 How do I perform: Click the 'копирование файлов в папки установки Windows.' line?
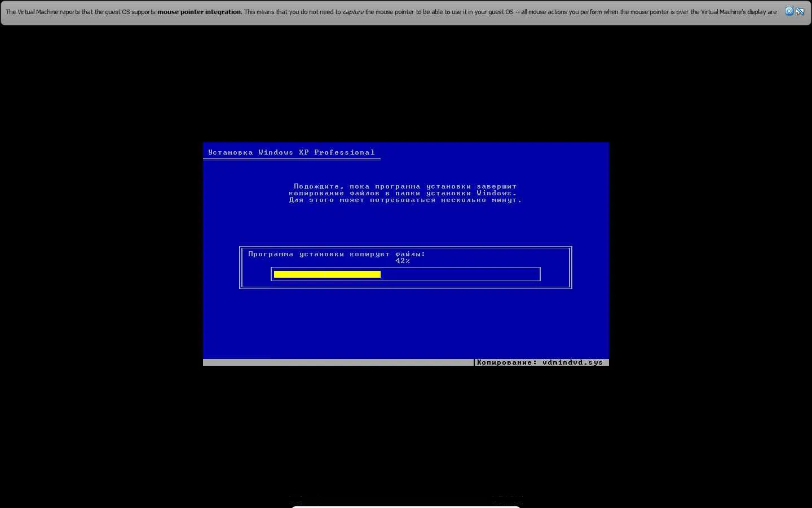pos(403,193)
